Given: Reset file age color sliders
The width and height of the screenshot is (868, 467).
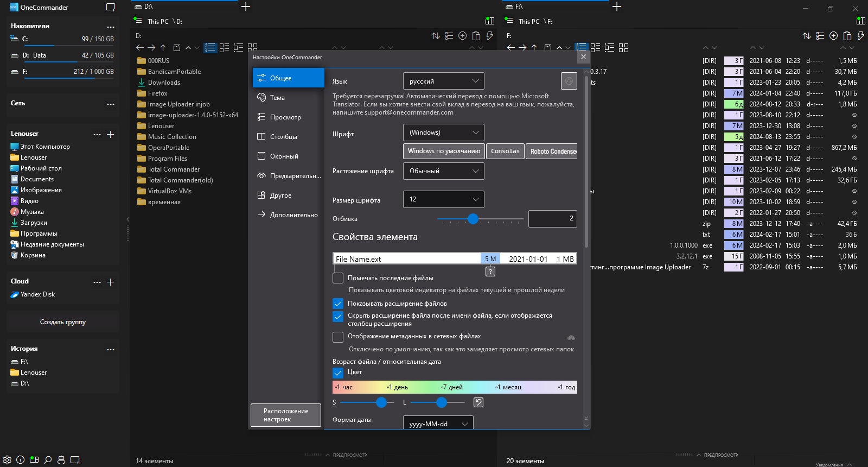Looking at the screenshot, I should 478,402.
